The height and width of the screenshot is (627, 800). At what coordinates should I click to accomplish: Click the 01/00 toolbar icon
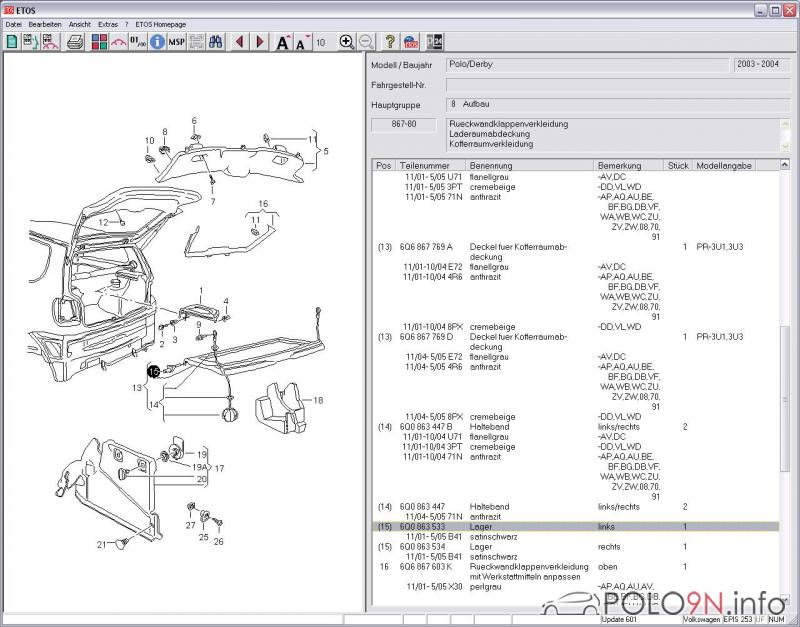[138, 42]
